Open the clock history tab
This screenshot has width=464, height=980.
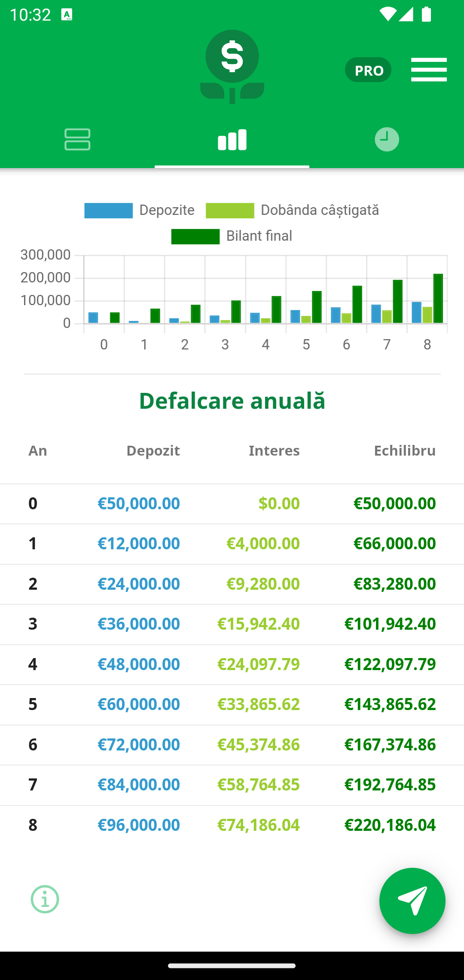387,139
